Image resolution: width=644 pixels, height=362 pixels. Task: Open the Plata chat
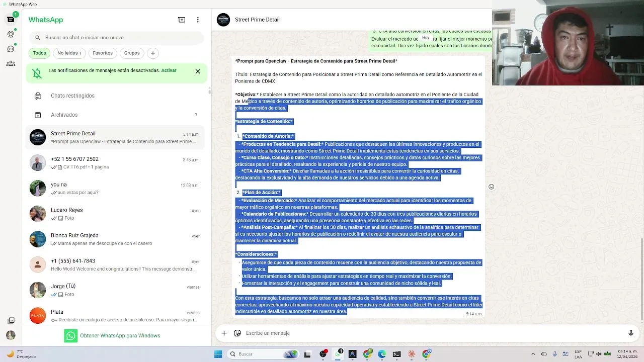point(116,315)
